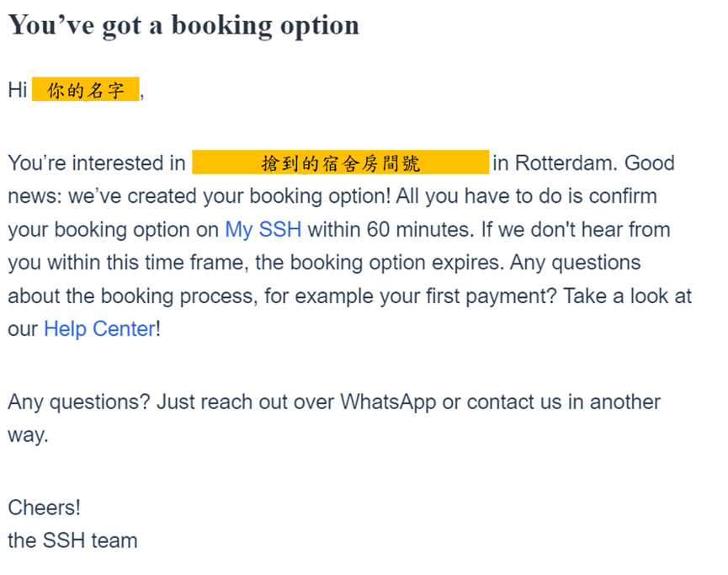Click 'You're interested in' text
Viewport: 728px width, 575px height.
[97, 163]
